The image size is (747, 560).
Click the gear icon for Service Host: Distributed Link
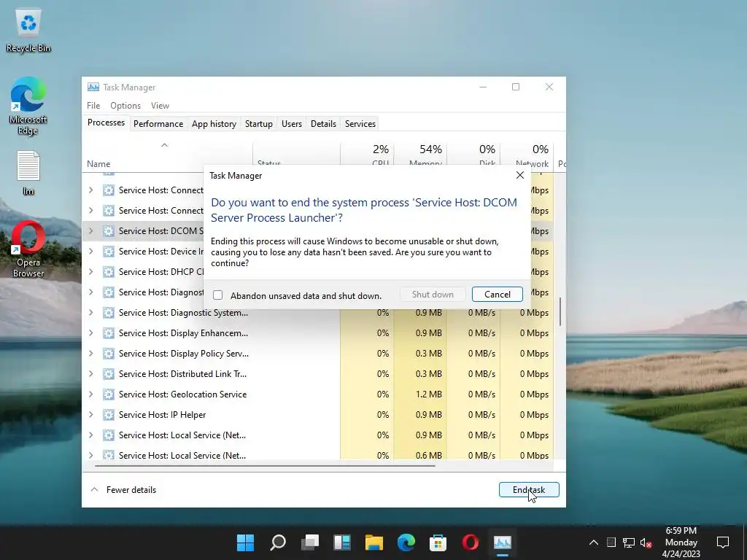[x=109, y=374]
